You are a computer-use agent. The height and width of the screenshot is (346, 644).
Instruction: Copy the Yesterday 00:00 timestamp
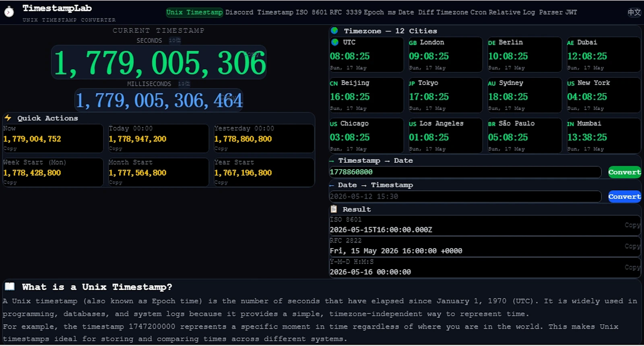[221, 149]
